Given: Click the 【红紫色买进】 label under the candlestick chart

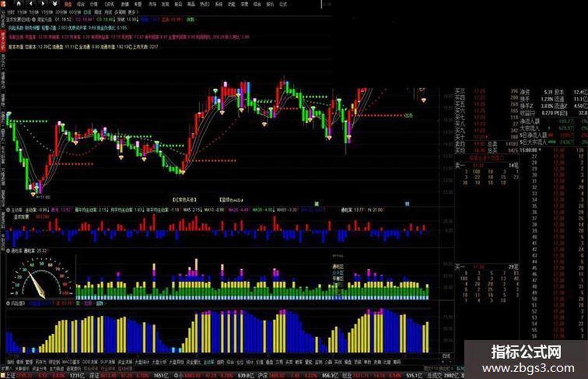Looking at the screenshot, I should point(185,200).
